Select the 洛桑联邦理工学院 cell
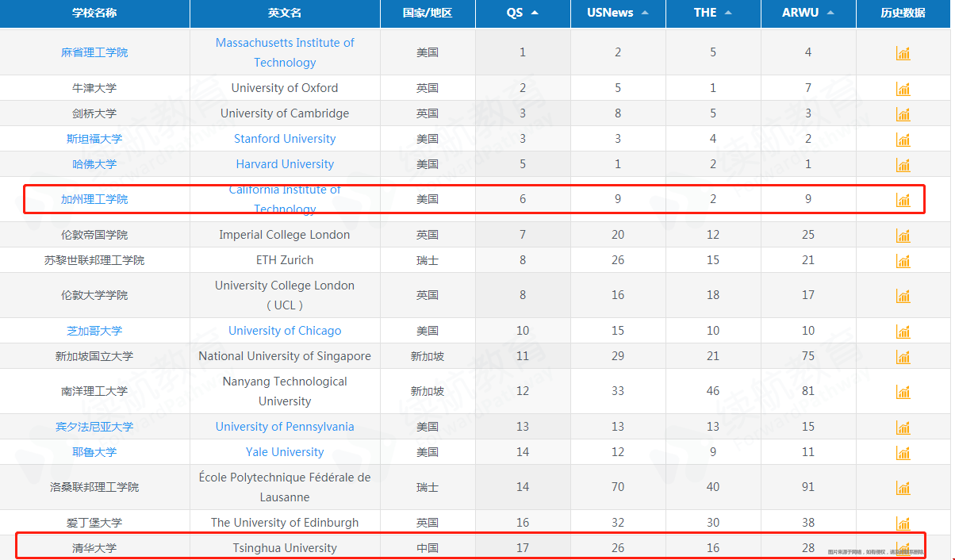955x560 pixels. pos(94,487)
